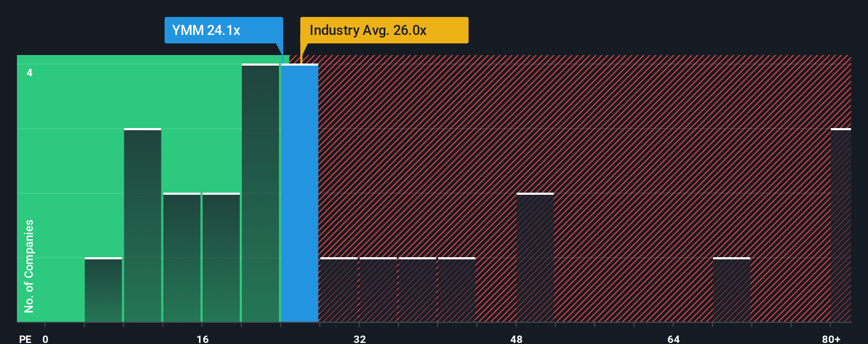Click the Industry Avg. 26.0x label
This screenshot has width=868, height=344.
384,30
